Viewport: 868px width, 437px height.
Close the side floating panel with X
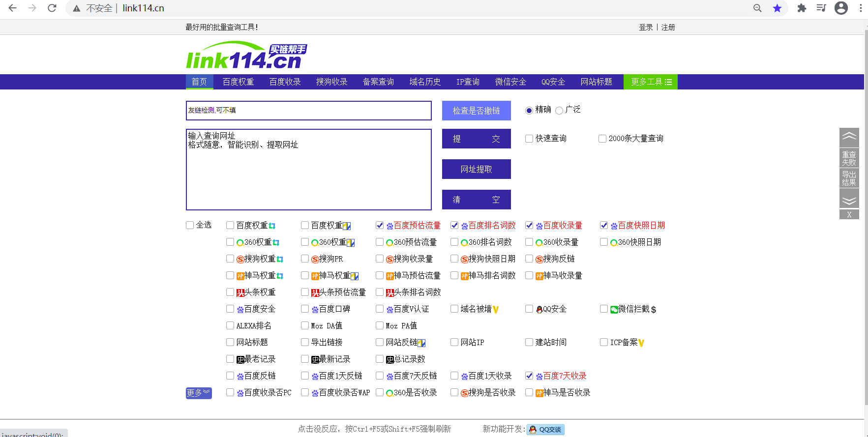[849, 214]
